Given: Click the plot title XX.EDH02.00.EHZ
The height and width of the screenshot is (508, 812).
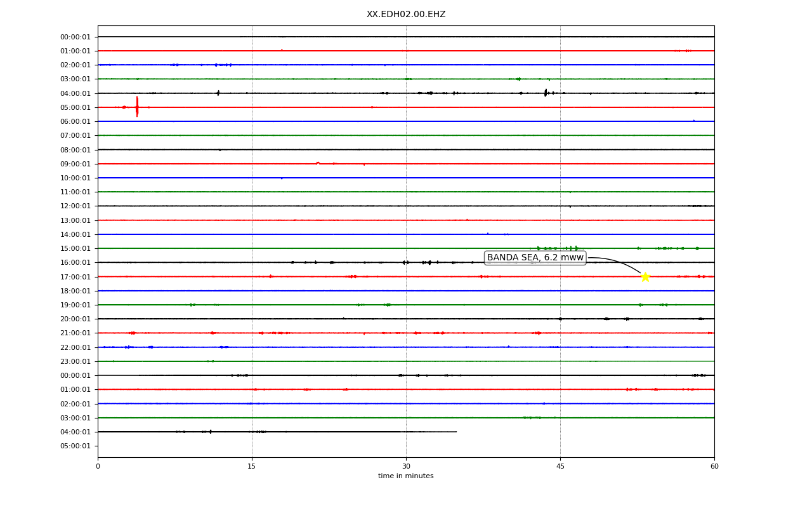Looking at the screenshot, I should (x=406, y=15).
